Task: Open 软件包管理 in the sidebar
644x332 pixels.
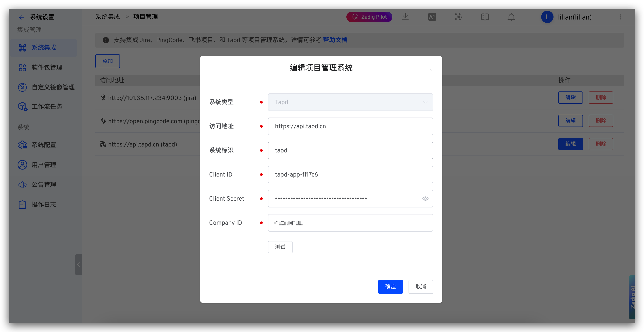Action: [x=47, y=67]
